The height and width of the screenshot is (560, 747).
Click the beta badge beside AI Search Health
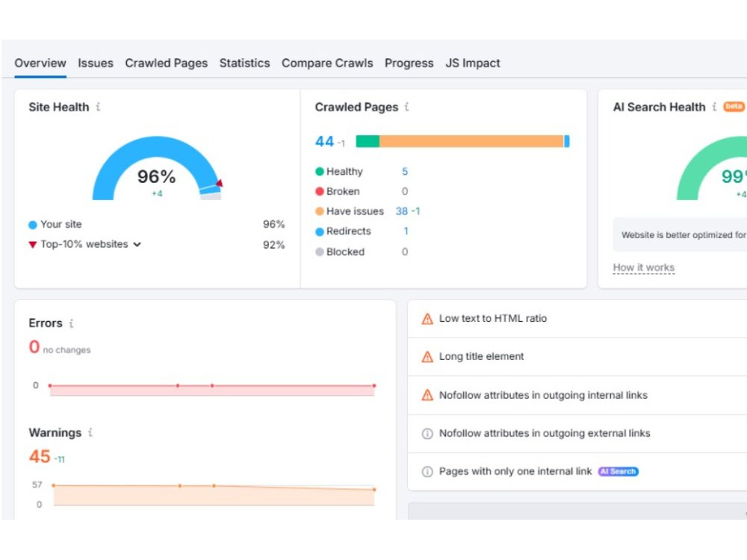click(x=734, y=106)
